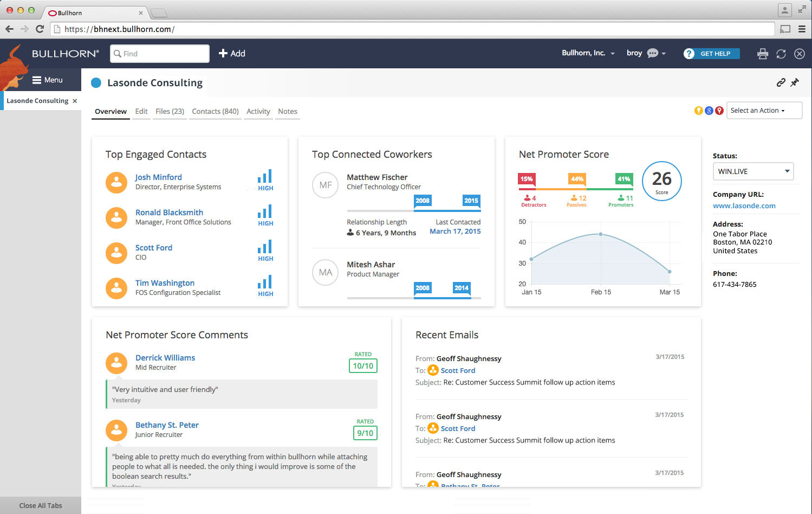Viewport: 812px width, 514px height.
Task: Click the blue Google icon
Action: point(709,111)
